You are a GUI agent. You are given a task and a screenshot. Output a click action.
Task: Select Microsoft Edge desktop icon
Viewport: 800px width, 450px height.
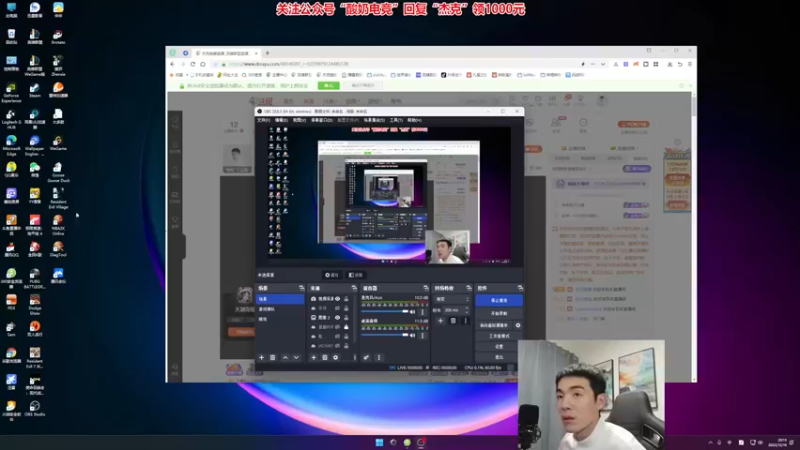[11, 145]
